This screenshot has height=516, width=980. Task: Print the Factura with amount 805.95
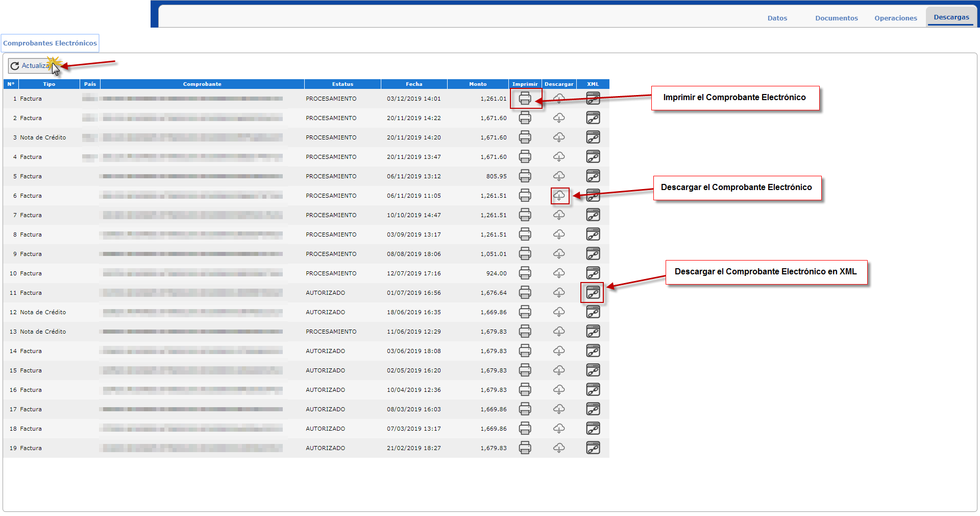[525, 176]
